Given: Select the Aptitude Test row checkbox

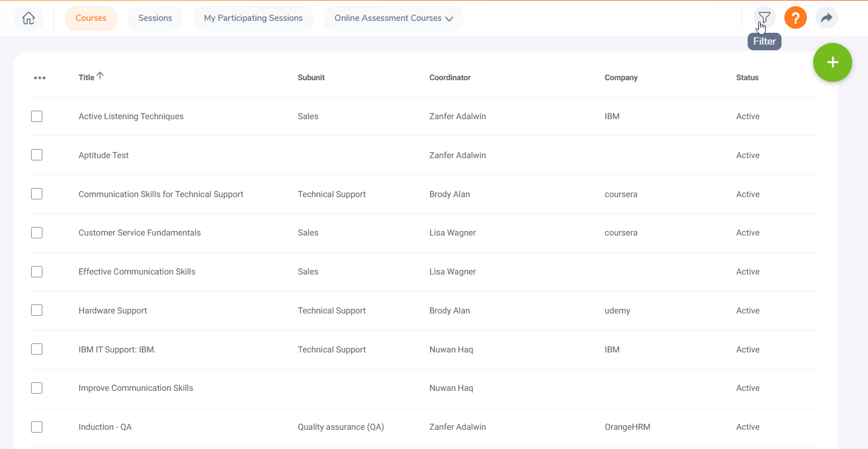Looking at the screenshot, I should (x=36, y=155).
